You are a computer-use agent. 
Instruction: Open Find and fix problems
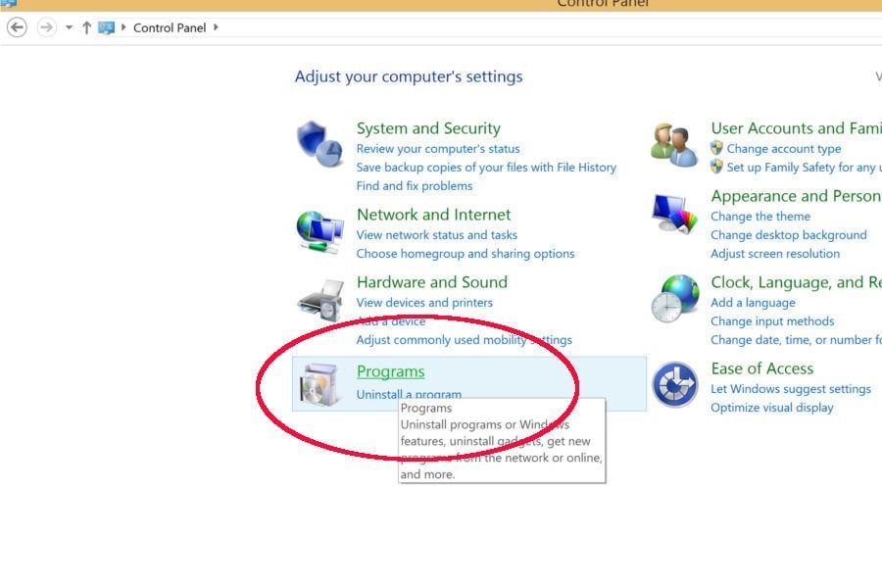(414, 185)
